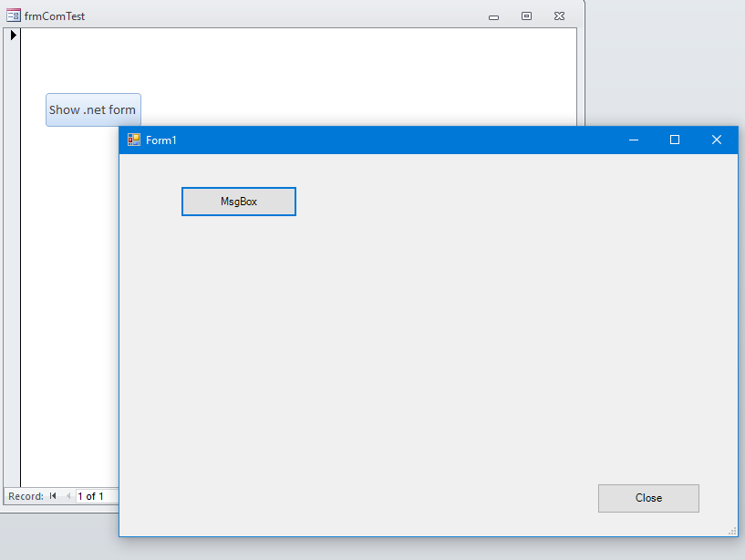Go to first record in navigation bar
The width and height of the screenshot is (745, 560).
(x=53, y=496)
